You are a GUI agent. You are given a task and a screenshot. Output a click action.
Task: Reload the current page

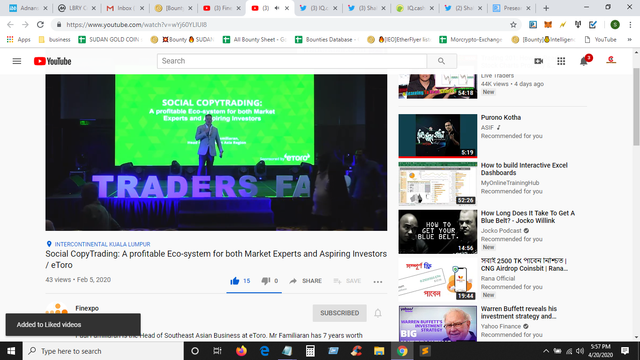[x=40, y=25]
